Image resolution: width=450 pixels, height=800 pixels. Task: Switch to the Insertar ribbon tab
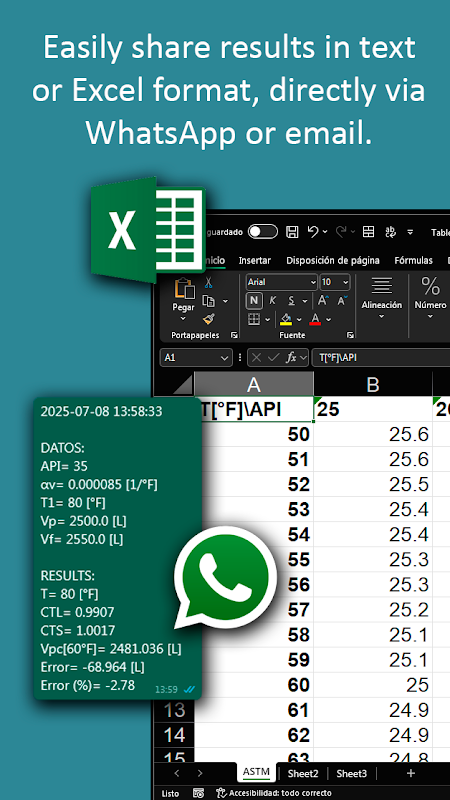255,260
